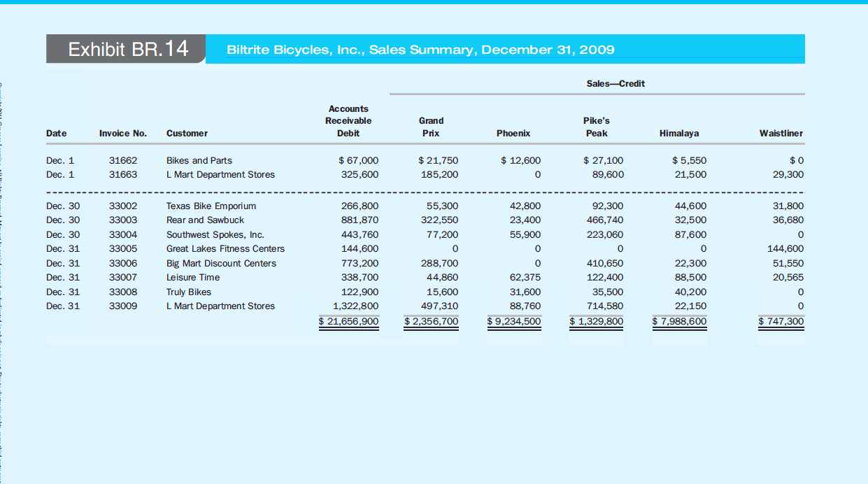The height and width of the screenshot is (484, 868).
Task: Click 223,060 Pike's Peak value
Action: (x=606, y=234)
